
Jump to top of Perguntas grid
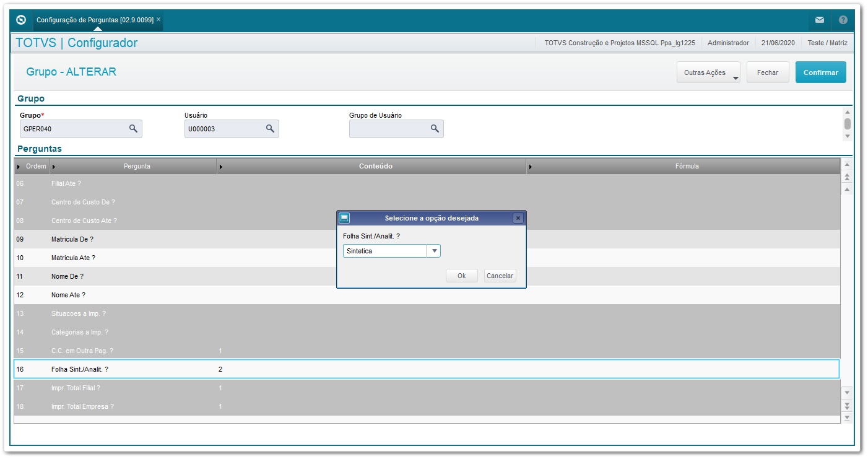[x=847, y=165]
